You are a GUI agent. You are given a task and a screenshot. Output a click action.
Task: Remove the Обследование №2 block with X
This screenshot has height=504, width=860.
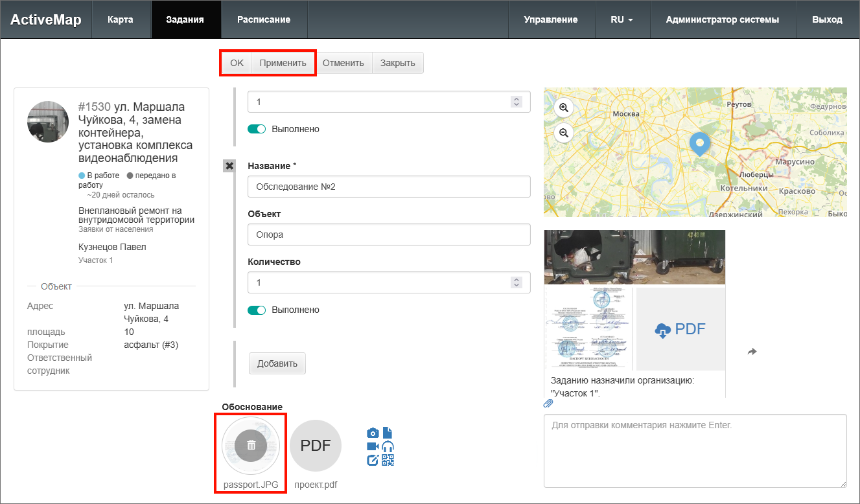229,166
